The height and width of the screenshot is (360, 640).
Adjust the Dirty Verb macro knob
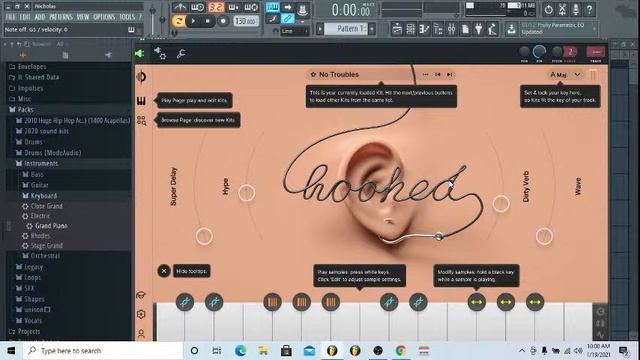click(501, 203)
